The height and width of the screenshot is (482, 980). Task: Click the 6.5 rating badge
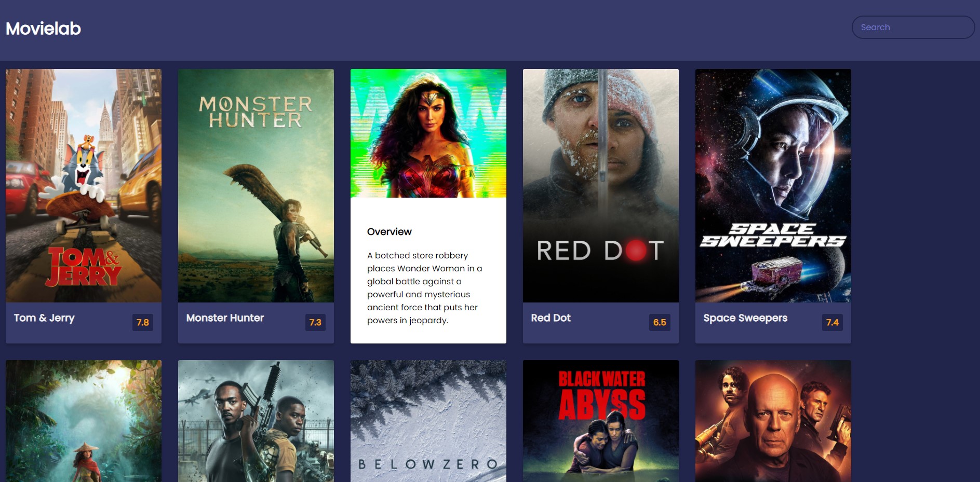click(660, 322)
